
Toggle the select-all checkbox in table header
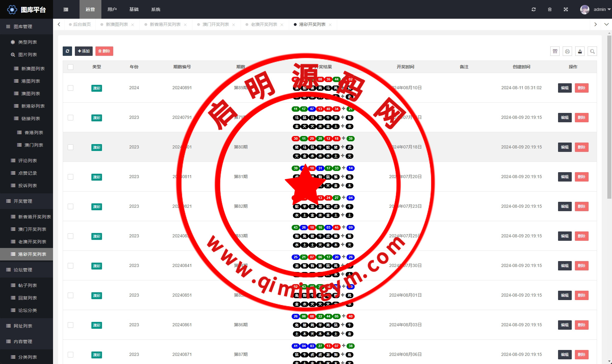tap(70, 67)
